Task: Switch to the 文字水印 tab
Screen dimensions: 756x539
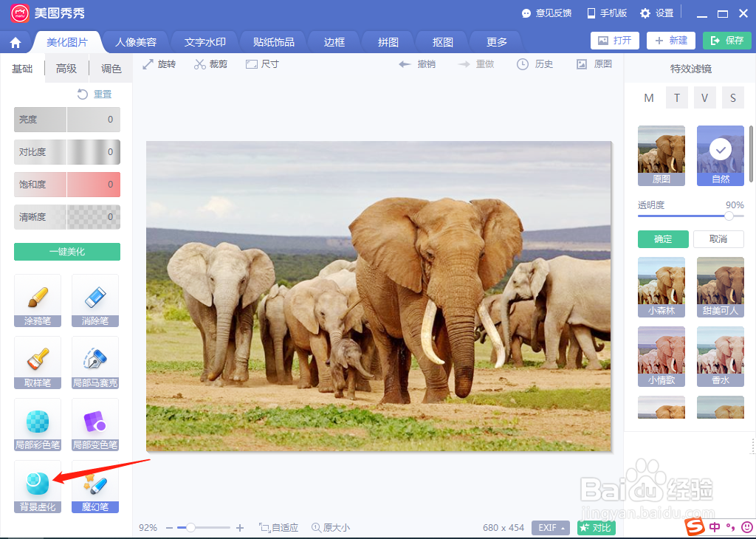Action: [205, 42]
